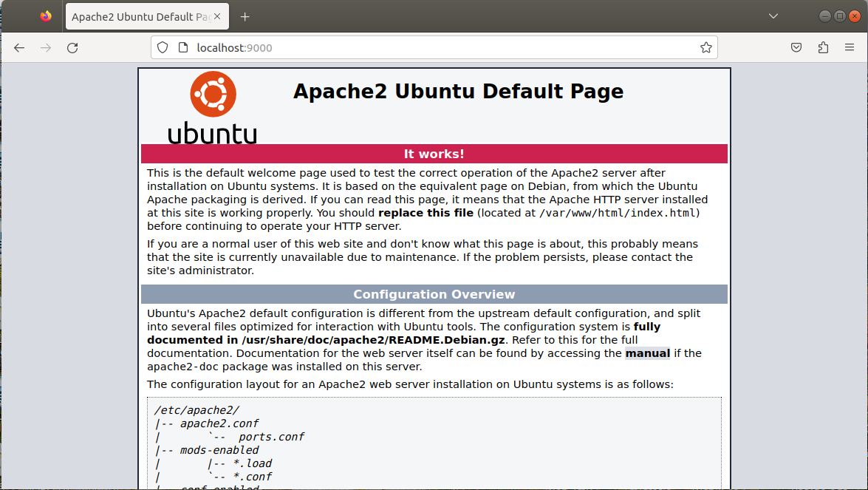Open a new tab with the plus button
Screen dimensions: 868x490
tap(245, 17)
